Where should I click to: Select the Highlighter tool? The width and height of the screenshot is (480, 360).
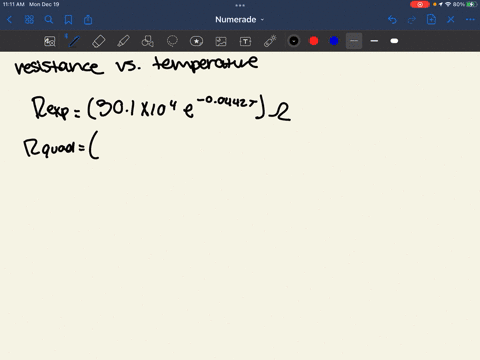(x=123, y=41)
